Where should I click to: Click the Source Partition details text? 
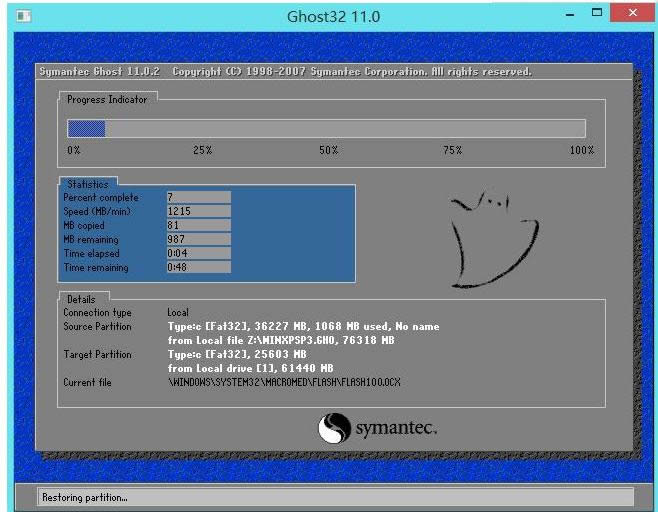point(303,333)
